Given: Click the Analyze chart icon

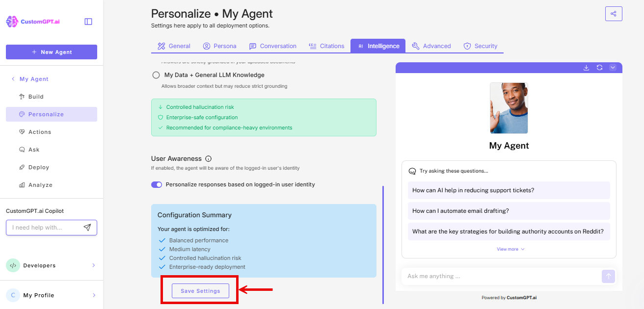Looking at the screenshot, I should 21,184.
